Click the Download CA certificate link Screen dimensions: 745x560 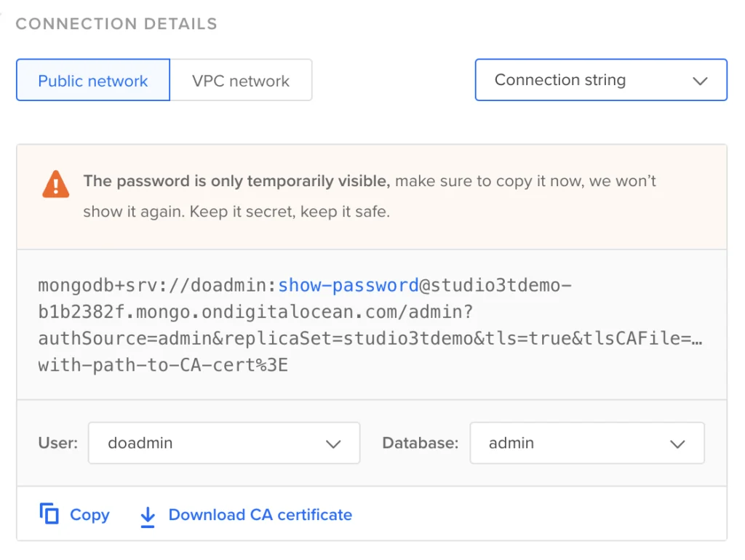[260, 515]
